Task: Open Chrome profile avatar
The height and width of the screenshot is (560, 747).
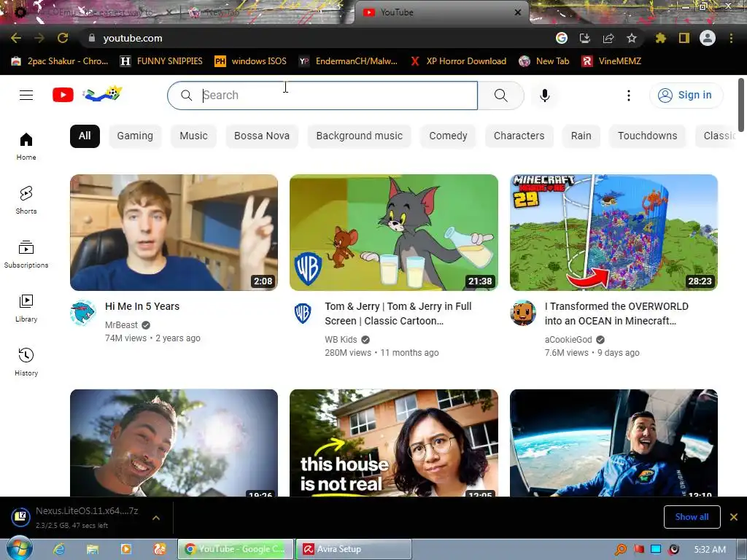Action: 708,38
